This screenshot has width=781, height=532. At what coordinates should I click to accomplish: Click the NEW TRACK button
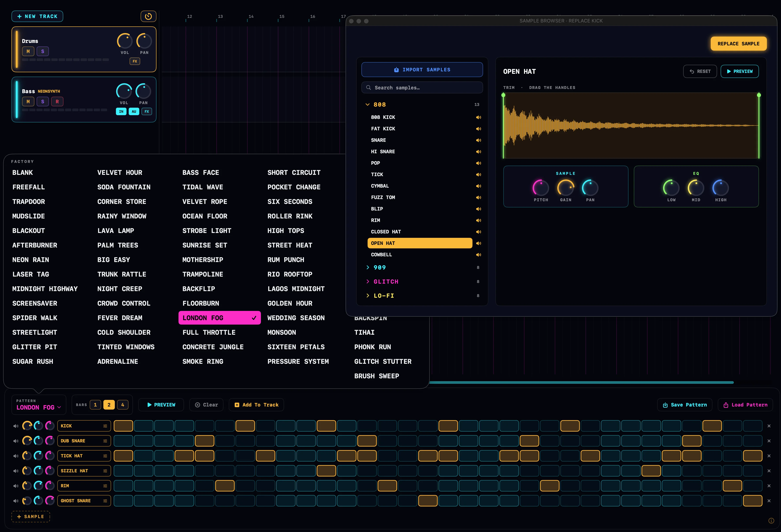(37, 16)
